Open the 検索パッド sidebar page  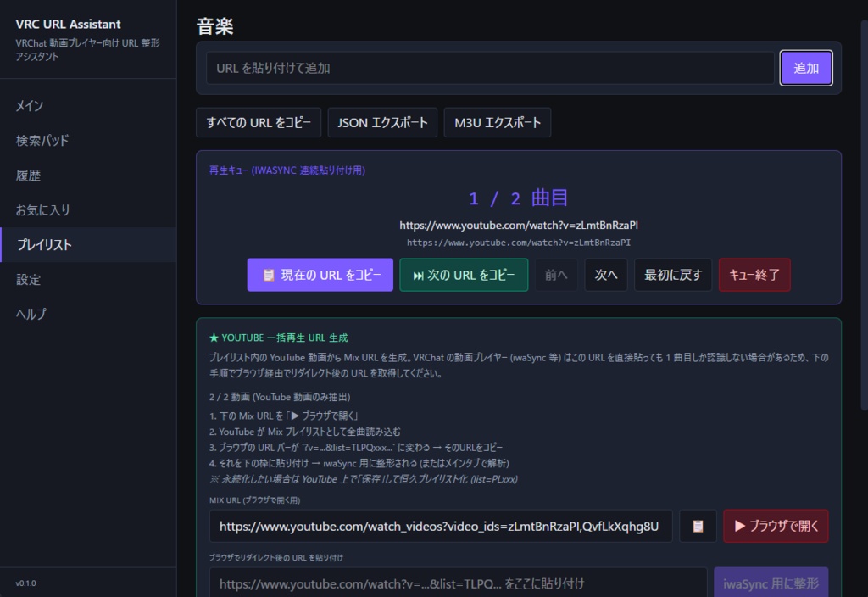pyautogui.click(x=88, y=141)
